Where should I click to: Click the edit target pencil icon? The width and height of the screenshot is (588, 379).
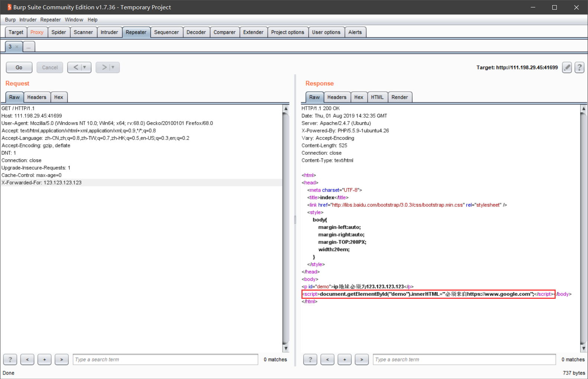567,68
